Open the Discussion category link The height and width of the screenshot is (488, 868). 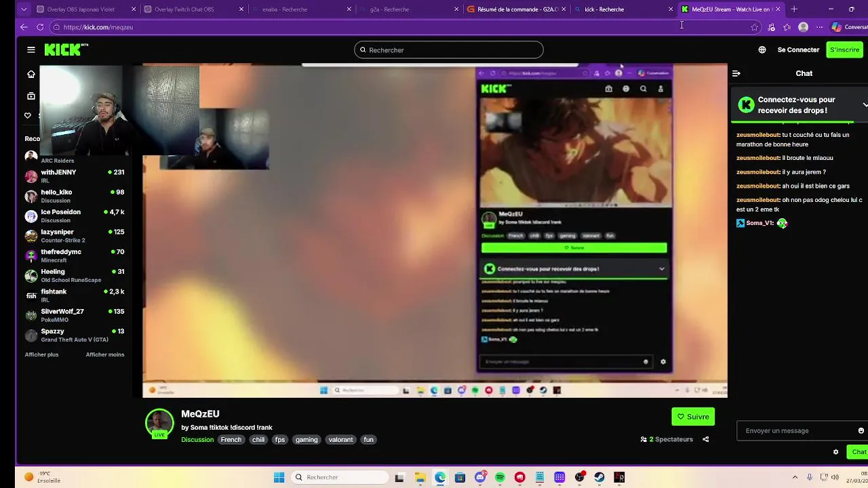pyautogui.click(x=197, y=440)
